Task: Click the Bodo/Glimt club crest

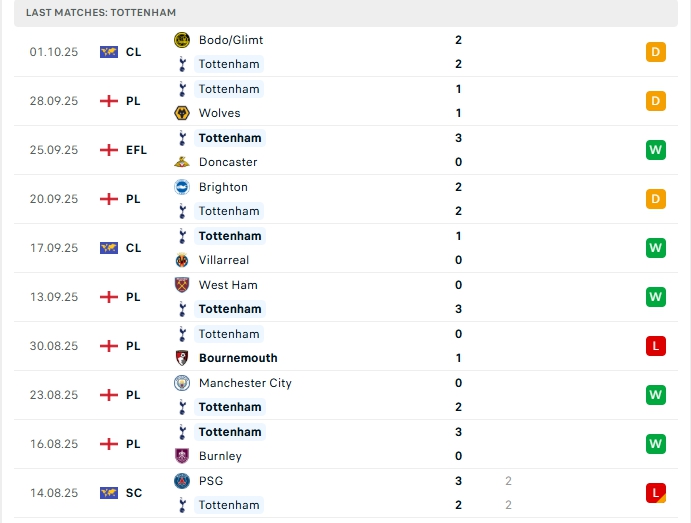Action: [182, 40]
